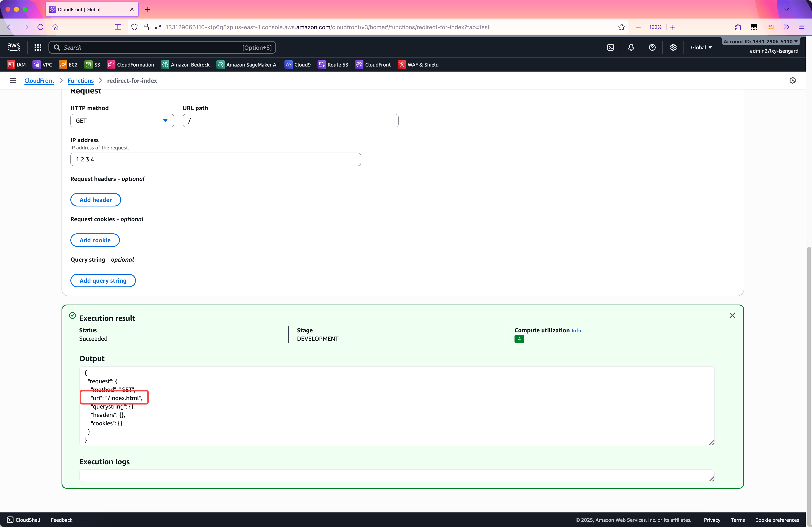Open the Global region dropdown
Viewport: 812px width, 527px height.
(x=701, y=47)
